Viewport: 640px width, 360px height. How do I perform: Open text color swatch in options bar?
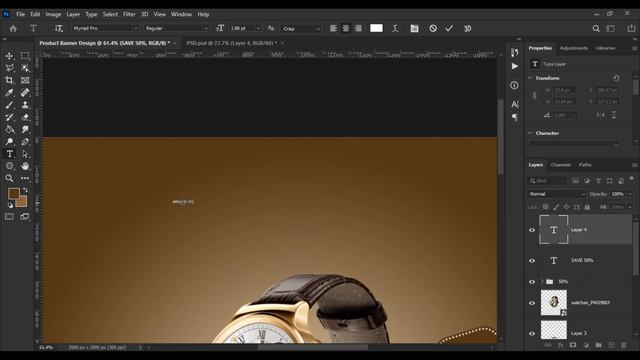[376, 28]
